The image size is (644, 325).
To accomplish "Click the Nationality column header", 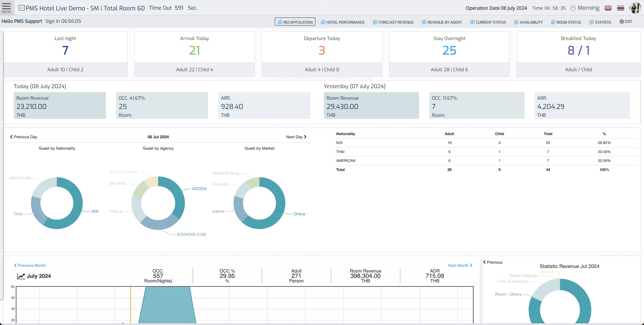I will pyautogui.click(x=345, y=134).
